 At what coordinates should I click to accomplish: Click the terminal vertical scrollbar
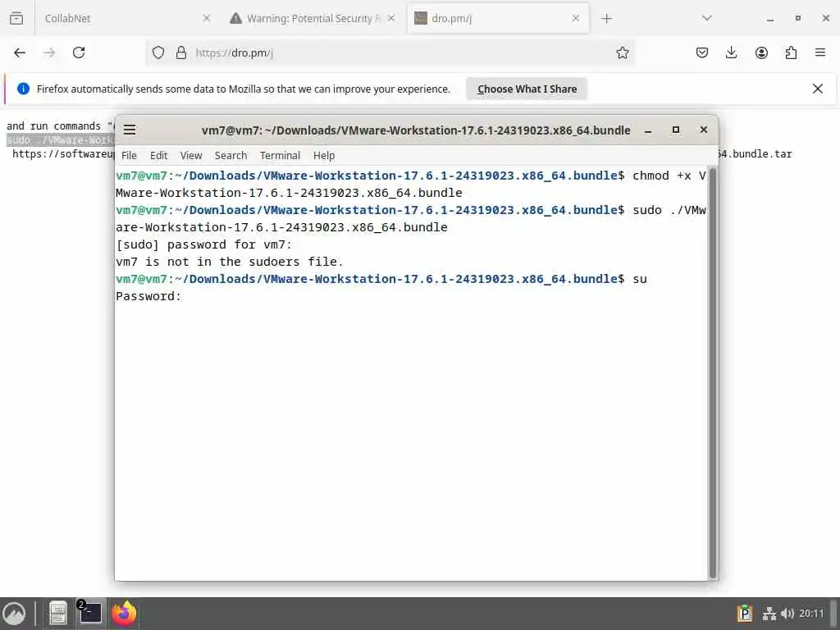pos(713,373)
